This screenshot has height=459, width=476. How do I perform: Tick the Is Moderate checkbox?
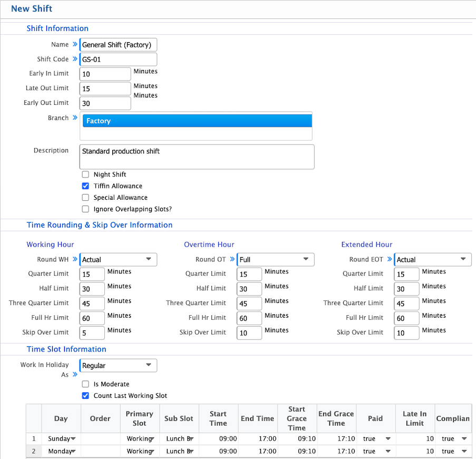click(x=85, y=384)
